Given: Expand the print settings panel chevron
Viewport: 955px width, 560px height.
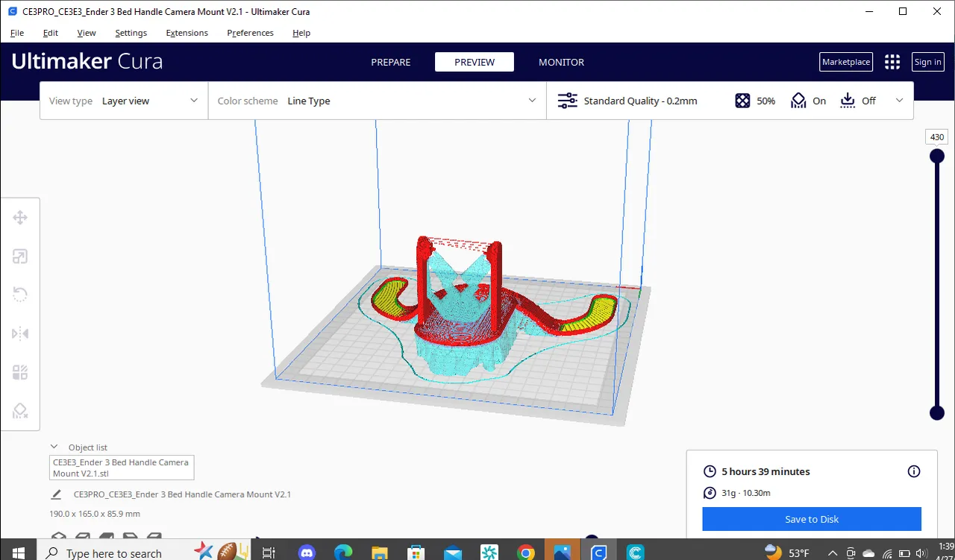Looking at the screenshot, I should coord(899,101).
